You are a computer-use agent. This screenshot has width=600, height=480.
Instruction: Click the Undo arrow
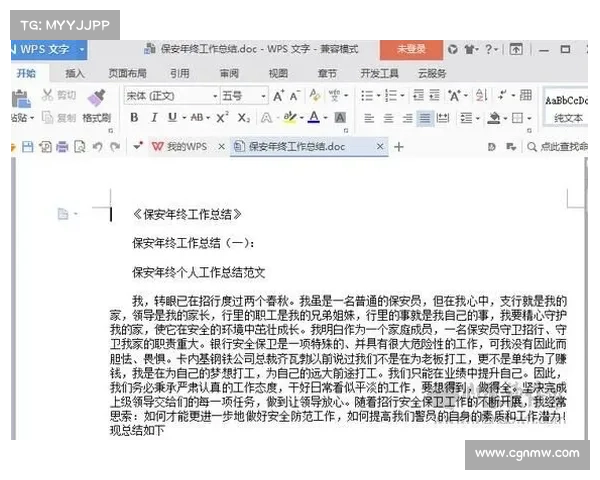pyautogui.click(x=98, y=147)
